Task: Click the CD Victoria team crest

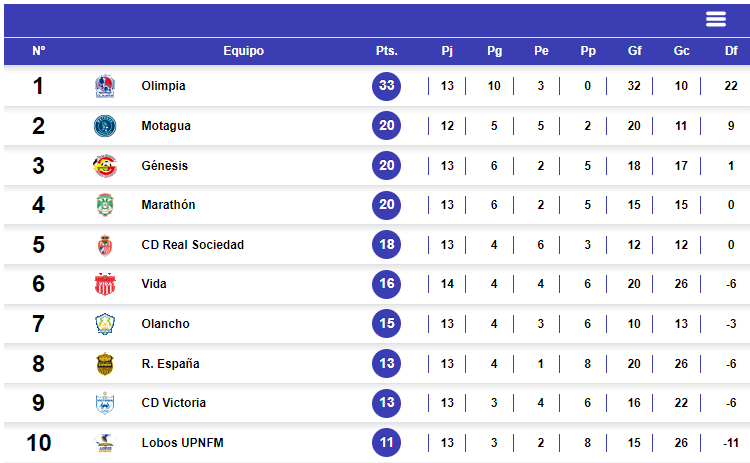Action: pos(104,403)
